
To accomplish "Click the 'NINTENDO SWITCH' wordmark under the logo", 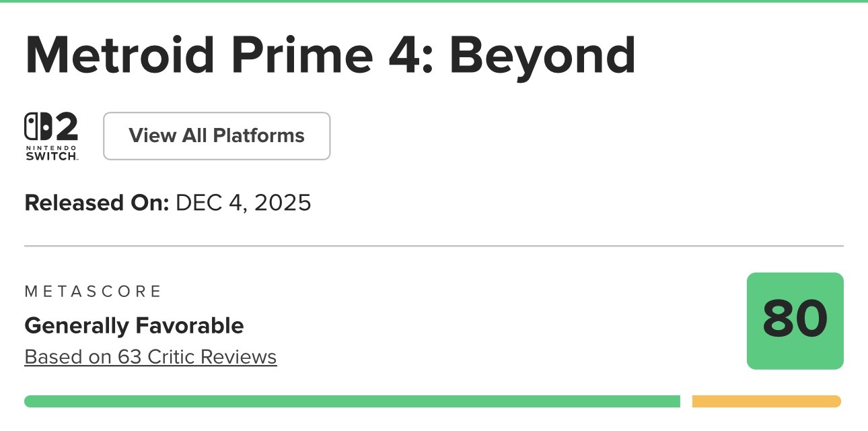I will click(x=52, y=152).
